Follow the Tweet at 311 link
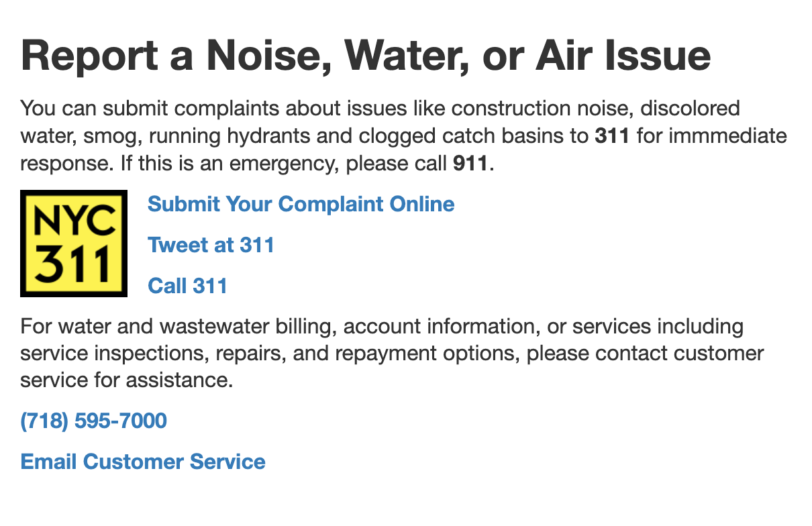Viewport: 812px width, 526px height. pyautogui.click(x=211, y=245)
